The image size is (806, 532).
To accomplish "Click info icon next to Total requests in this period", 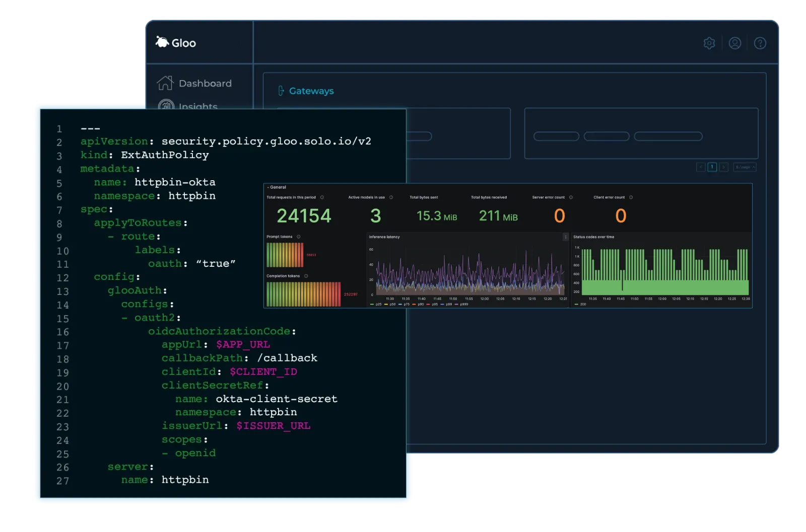I will [322, 197].
